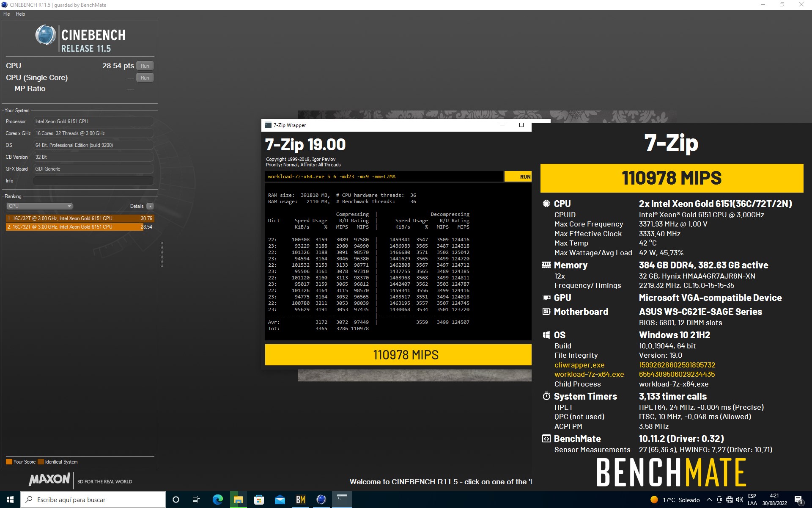Viewport: 812px width, 508px height.
Task: Open File Explorer from taskbar
Action: coord(238,500)
